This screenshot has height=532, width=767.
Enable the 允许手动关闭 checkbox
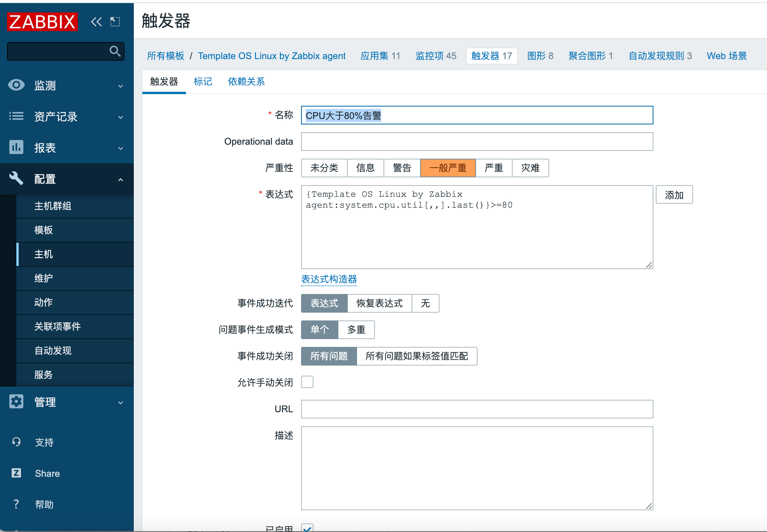(307, 382)
